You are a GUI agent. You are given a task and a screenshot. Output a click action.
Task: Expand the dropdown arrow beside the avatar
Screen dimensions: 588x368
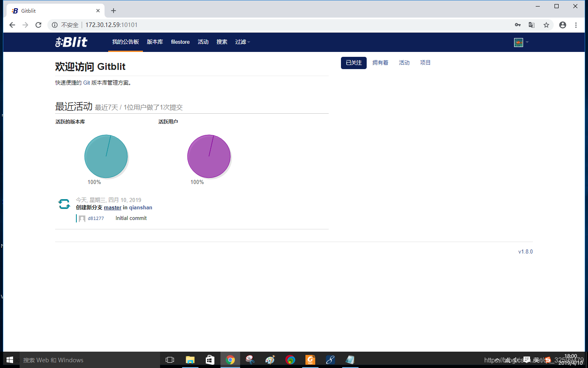pyautogui.click(x=527, y=42)
